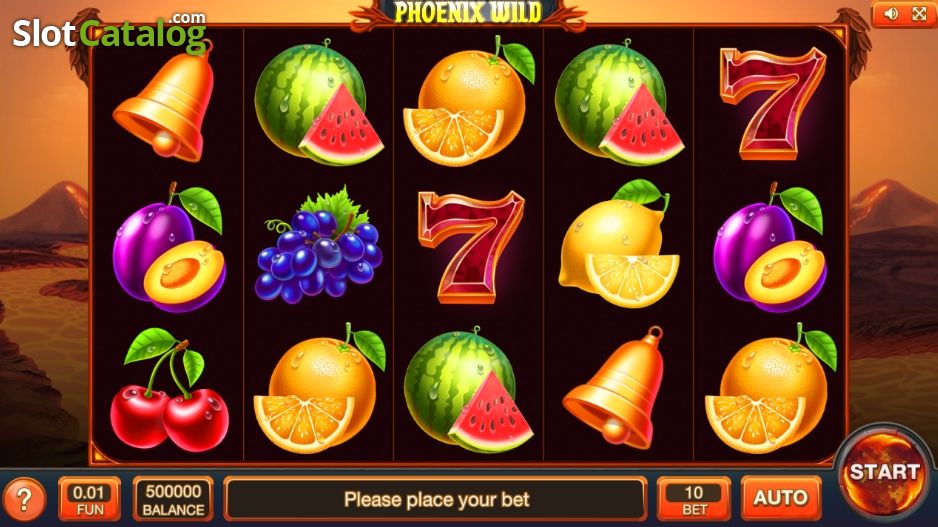Enable AUTO spin mode
Viewport: 938px width, 527px height.
(781, 498)
